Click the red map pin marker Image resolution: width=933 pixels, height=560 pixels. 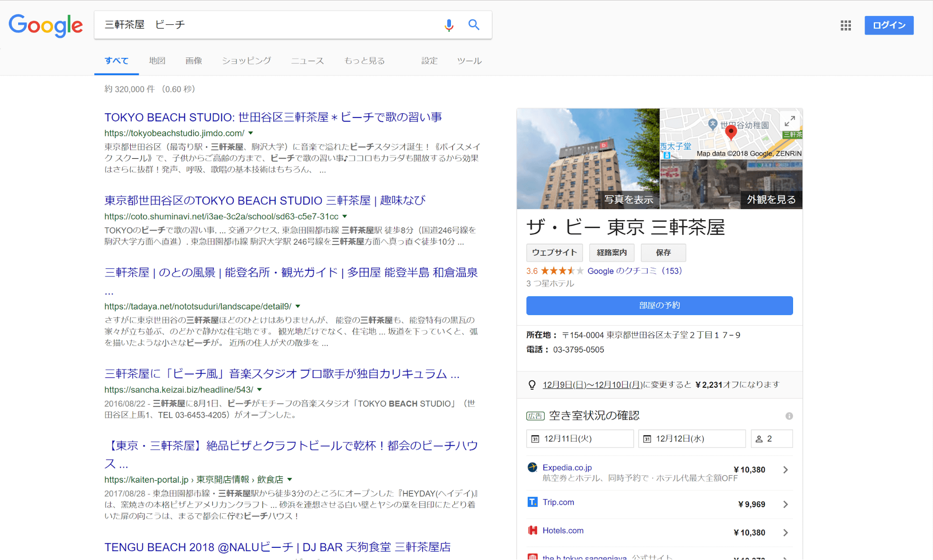point(731,133)
